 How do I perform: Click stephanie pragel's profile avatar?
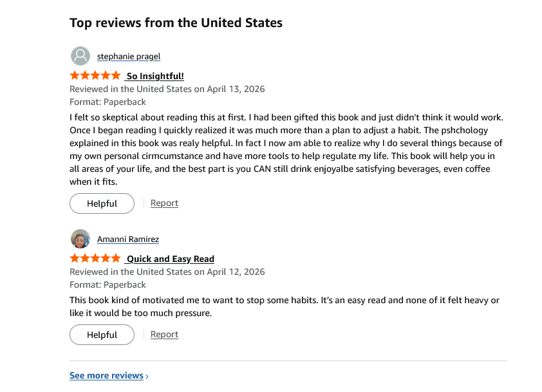(80, 56)
